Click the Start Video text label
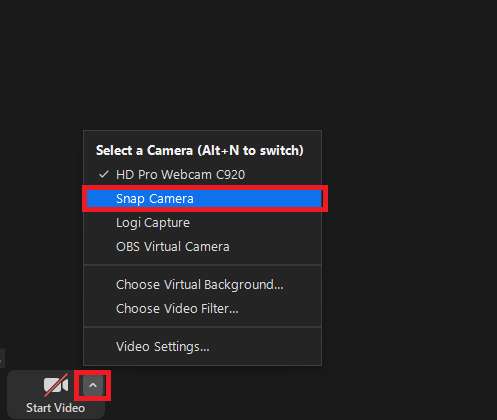497x420 pixels. pyautogui.click(x=56, y=408)
